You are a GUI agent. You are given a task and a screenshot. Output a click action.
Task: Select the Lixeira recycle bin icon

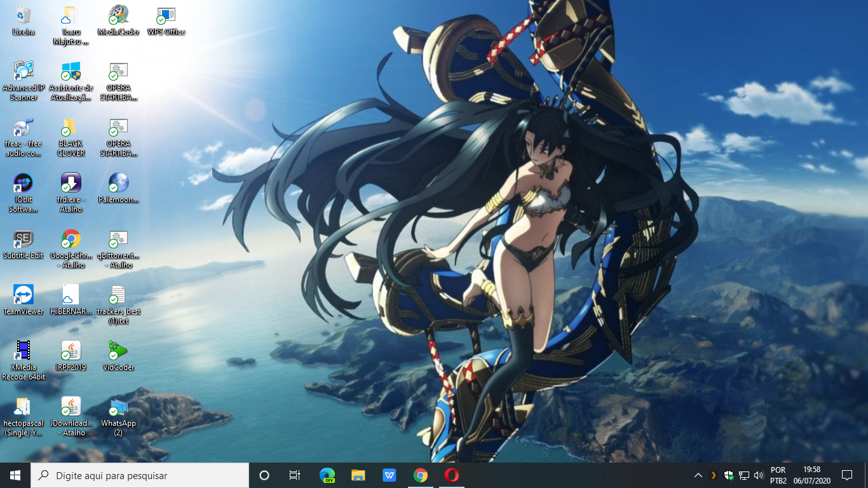click(x=24, y=16)
